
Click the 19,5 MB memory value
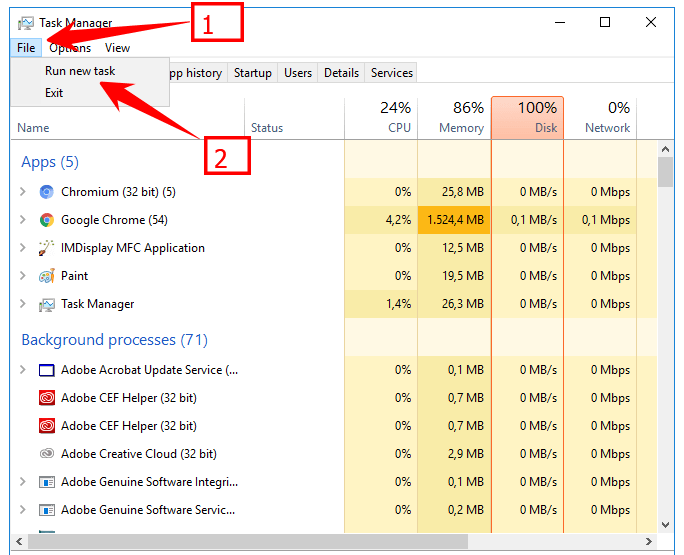(x=463, y=276)
